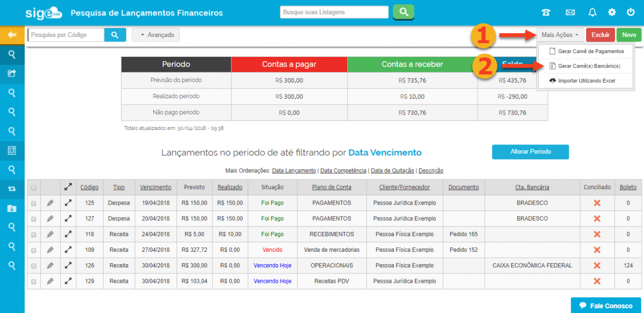Check the box for entry 109
This screenshot has width=644, height=313.
34,250
